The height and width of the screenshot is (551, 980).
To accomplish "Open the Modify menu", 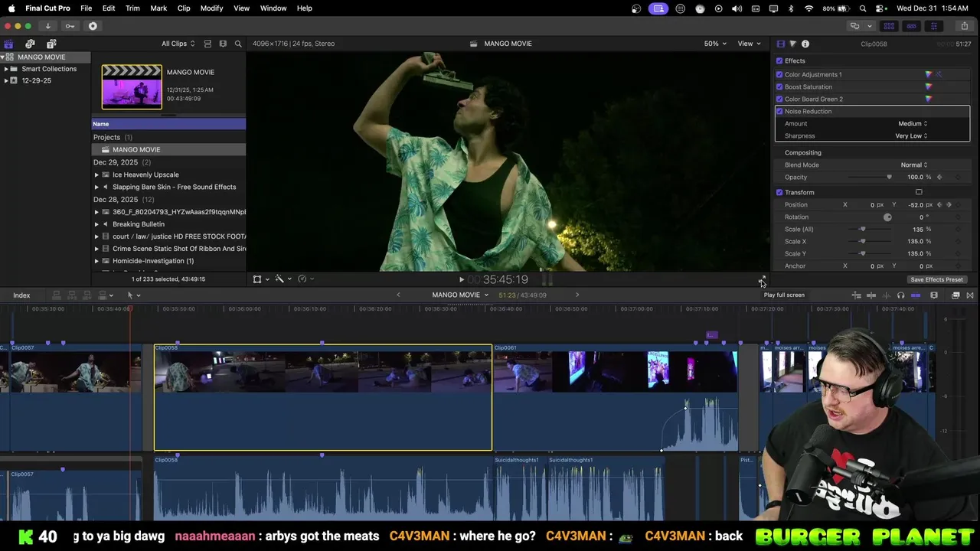I will tap(211, 8).
